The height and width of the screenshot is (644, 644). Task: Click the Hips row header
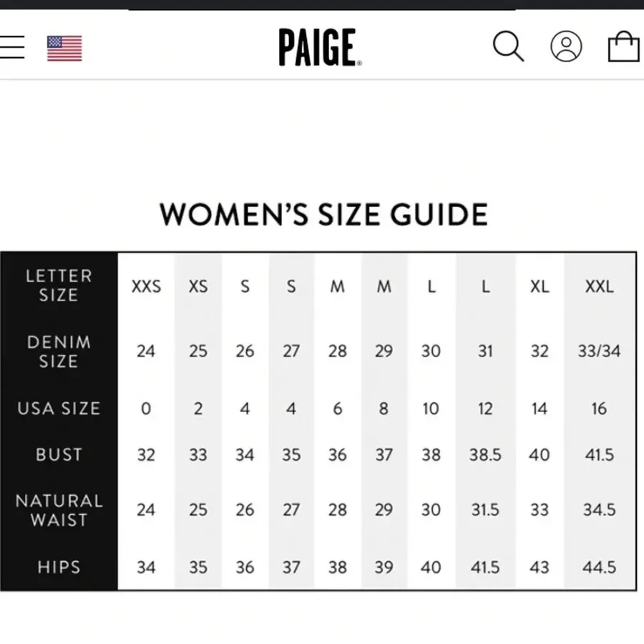59,567
